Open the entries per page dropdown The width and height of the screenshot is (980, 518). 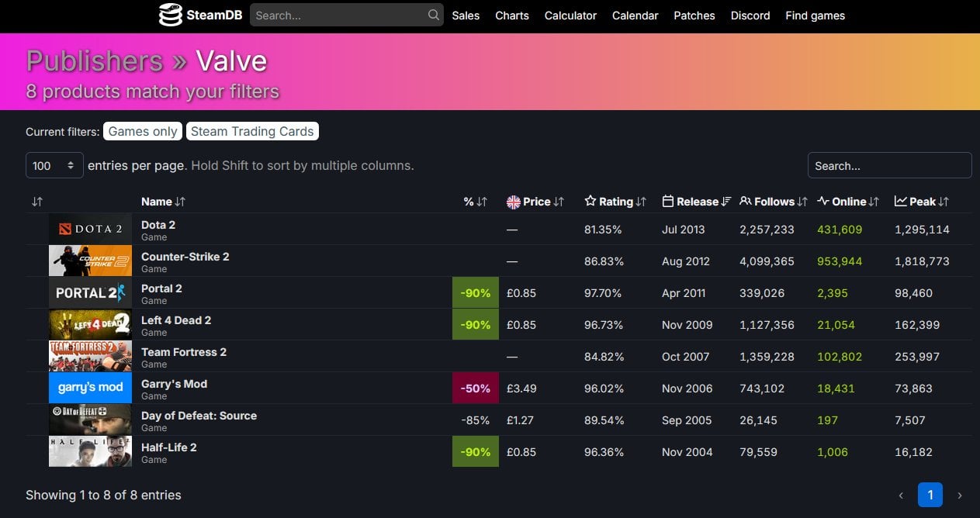tap(54, 165)
